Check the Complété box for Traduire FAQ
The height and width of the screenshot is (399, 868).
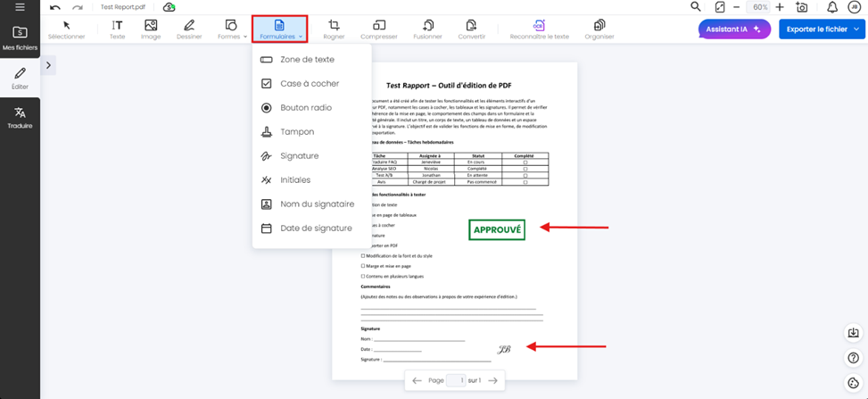(x=525, y=162)
